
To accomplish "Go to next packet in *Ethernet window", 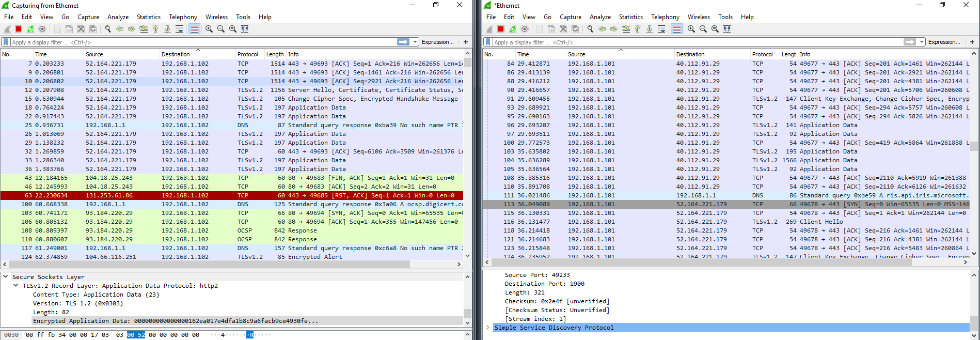I will (614, 29).
